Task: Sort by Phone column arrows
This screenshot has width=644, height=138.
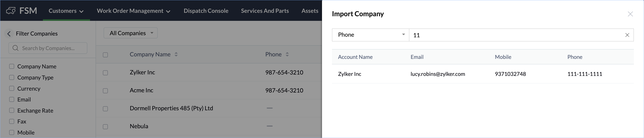Action: coord(287,54)
